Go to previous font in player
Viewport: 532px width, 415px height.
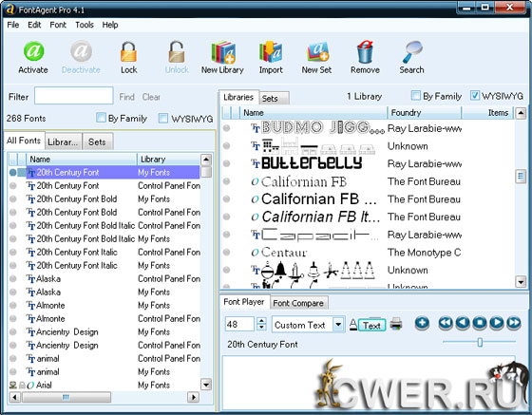click(x=463, y=323)
